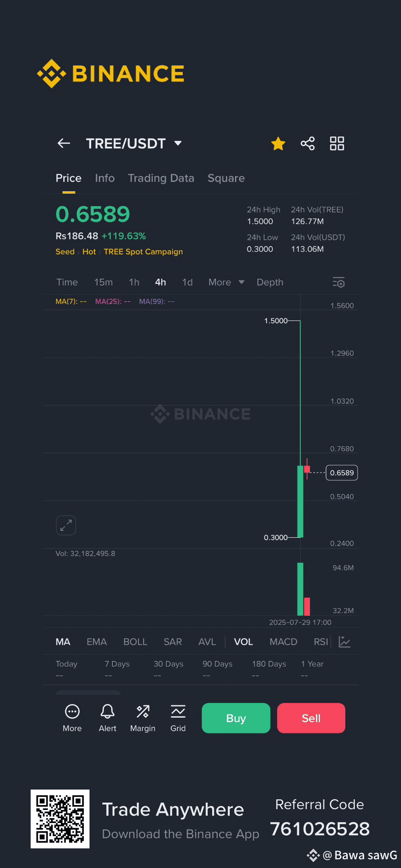Tap the referral code 761026528
Image resolution: width=401 pixels, height=868 pixels.
pyautogui.click(x=320, y=829)
